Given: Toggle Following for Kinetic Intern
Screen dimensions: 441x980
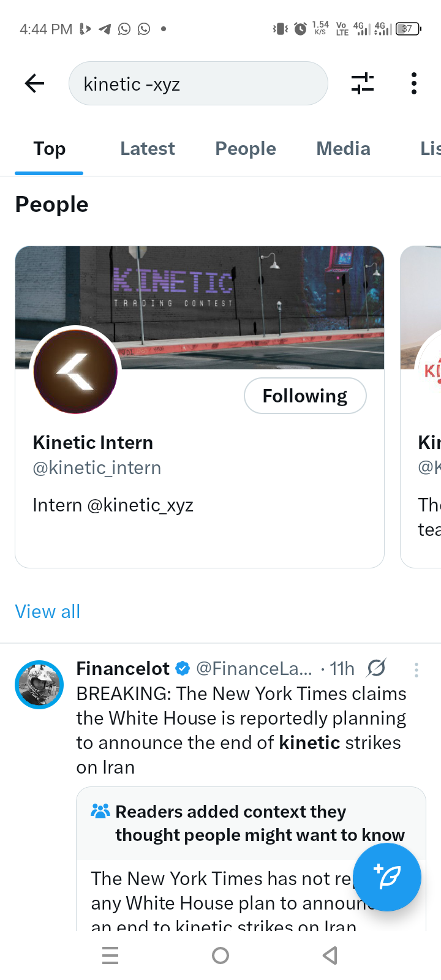Looking at the screenshot, I should (x=305, y=396).
